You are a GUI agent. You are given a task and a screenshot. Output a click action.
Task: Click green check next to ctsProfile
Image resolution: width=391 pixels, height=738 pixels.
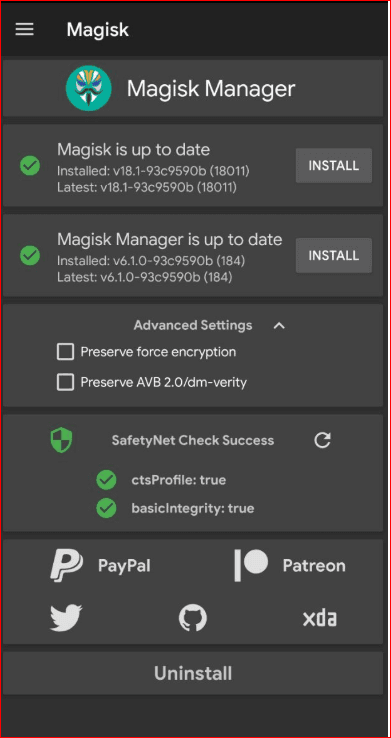coord(106,481)
